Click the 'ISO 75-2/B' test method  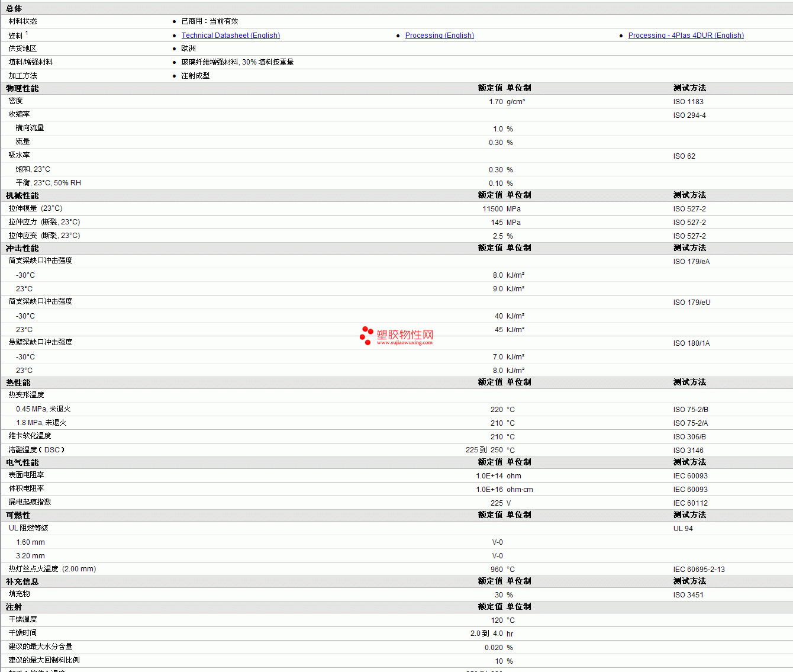pos(691,410)
